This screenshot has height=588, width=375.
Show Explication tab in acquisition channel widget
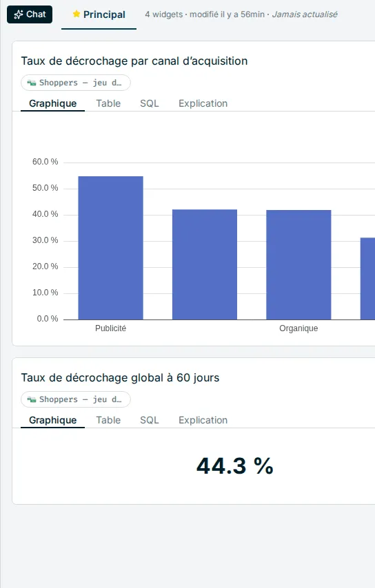pos(203,103)
